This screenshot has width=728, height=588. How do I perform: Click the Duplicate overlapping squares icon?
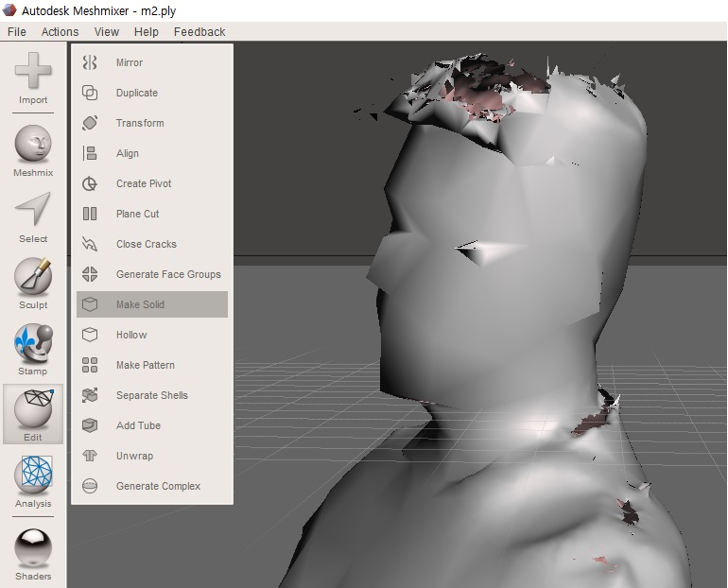(x=90, y=93)
